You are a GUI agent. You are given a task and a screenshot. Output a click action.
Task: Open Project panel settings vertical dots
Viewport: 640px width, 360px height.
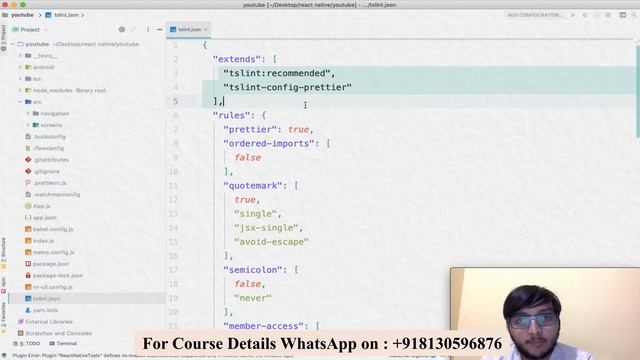pyautogui.click(x=148, y=29)
